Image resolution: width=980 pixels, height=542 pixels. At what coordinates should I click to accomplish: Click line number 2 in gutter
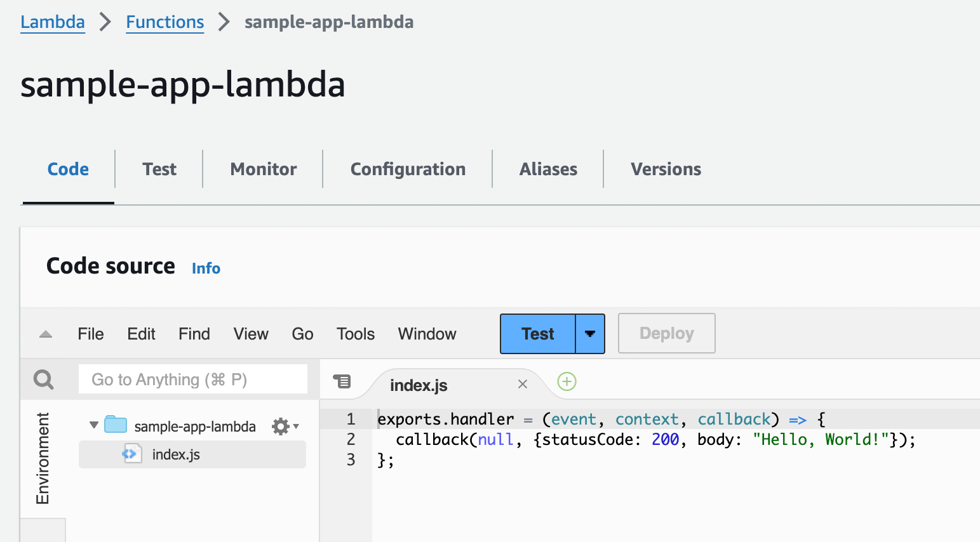(x=351, y=439)
